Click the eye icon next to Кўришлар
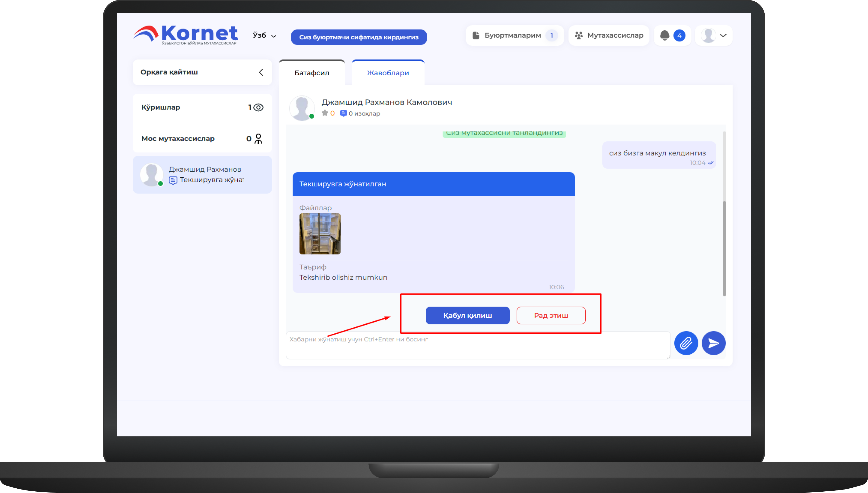This screenshot has height=493, width=868. 258,107
